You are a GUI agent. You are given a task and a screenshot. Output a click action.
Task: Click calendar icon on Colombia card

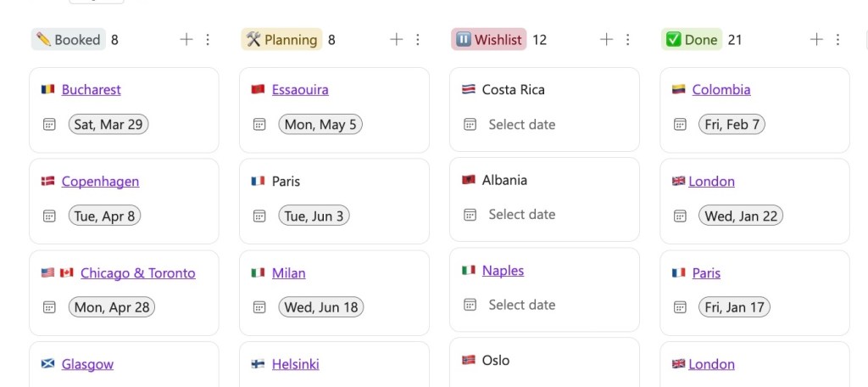click(x=680, y=125)
